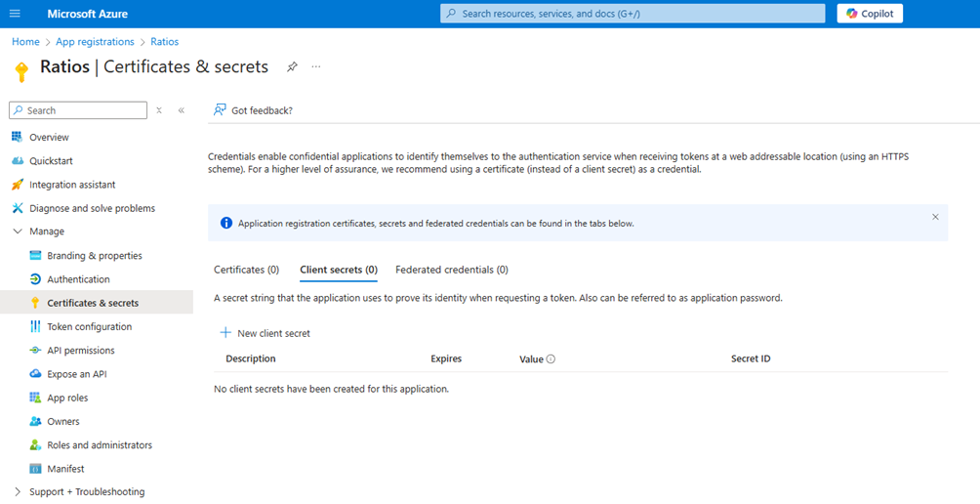Click the Home breadcrumb link
The width and height of the screenshot is (980, 504).
[25, 42]
